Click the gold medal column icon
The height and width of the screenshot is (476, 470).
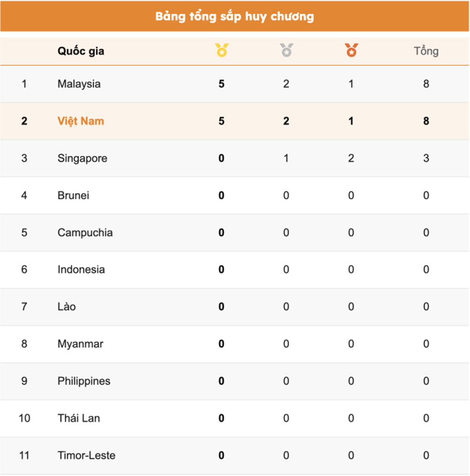(x=222, y=50)
